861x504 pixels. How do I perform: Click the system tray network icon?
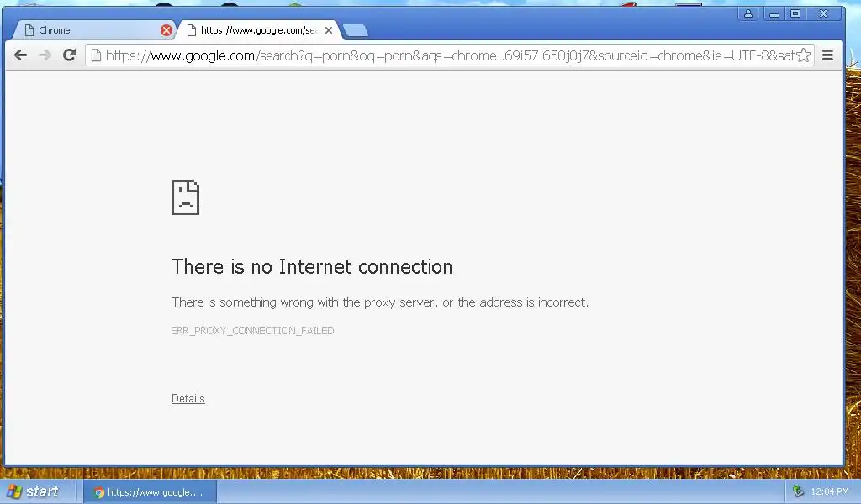tap(799, 491)
